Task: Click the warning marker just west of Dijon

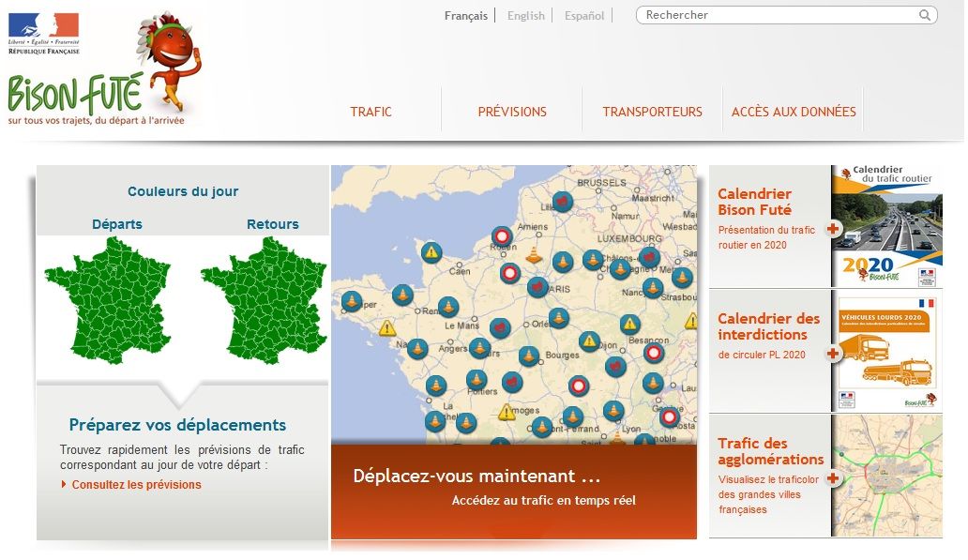Action: tap(589, 341)
